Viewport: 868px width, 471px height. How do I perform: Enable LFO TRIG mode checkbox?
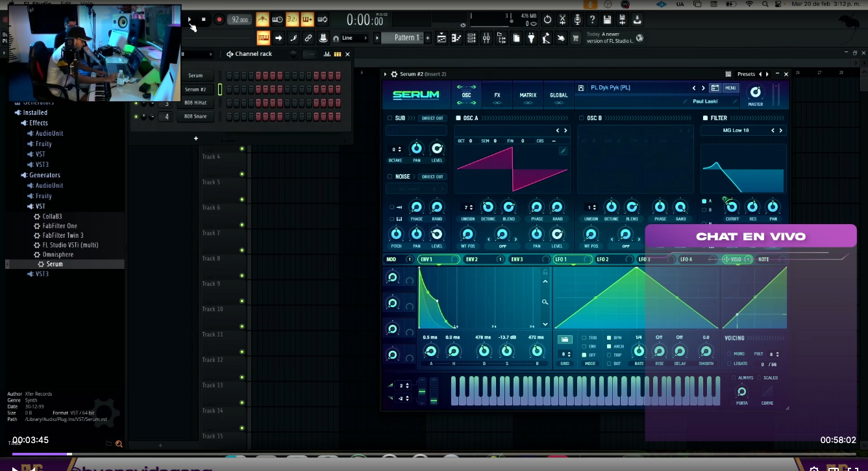(x=584, y=338)
